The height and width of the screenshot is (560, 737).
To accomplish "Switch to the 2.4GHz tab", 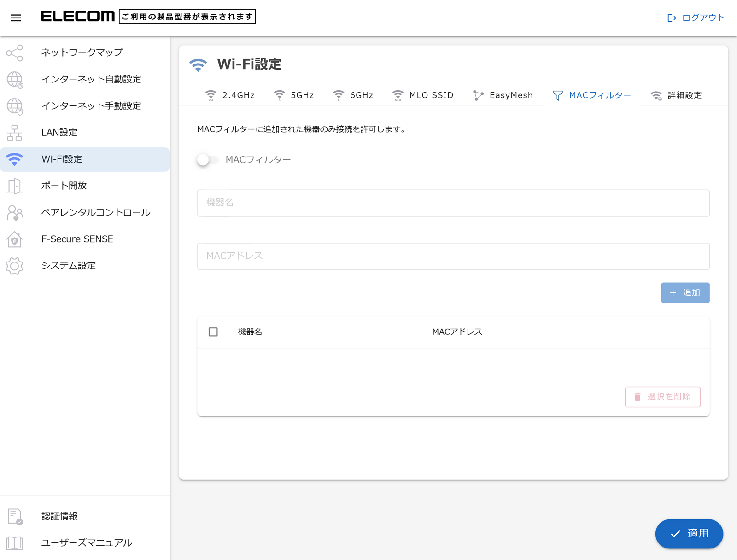I will coord(230,95).
